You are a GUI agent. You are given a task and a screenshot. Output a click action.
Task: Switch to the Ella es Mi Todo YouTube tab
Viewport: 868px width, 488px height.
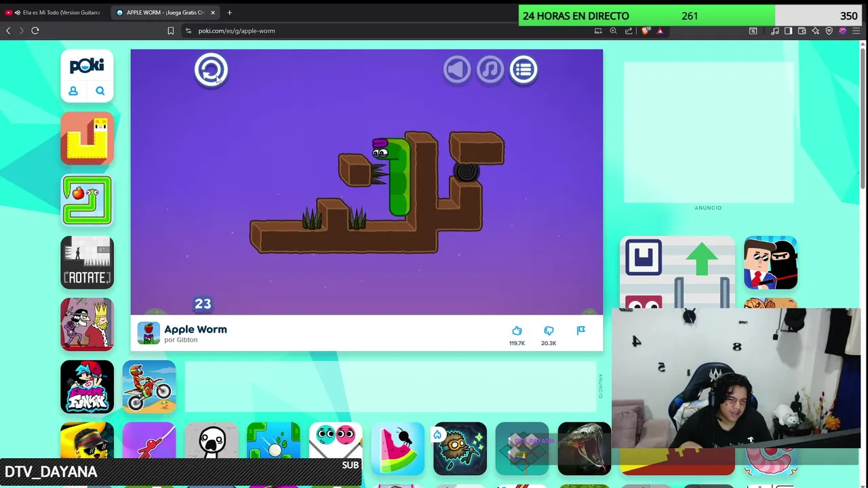54,12
